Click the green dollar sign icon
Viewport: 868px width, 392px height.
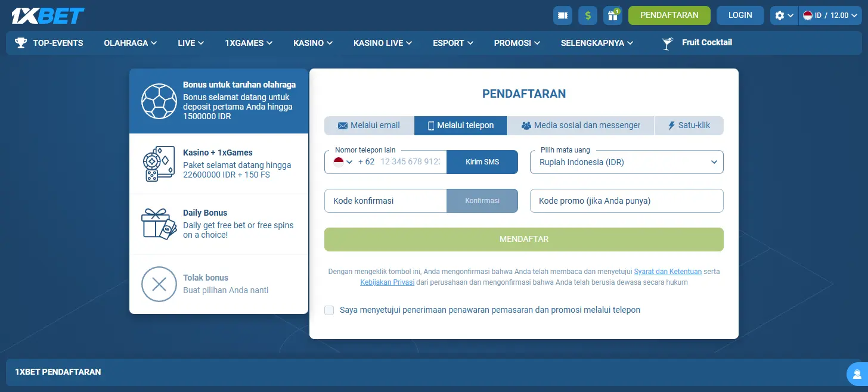[587, 15]
